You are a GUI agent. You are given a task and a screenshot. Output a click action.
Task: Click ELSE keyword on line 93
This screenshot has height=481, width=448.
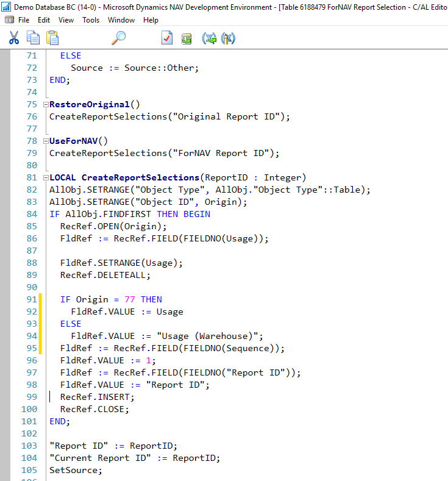coord(71,324)
